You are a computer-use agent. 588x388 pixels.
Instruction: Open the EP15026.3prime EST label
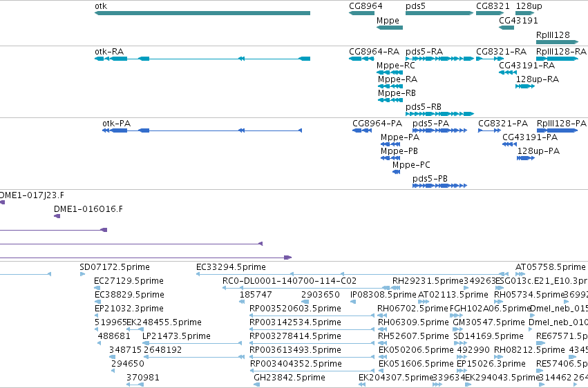click(x=491, y=364)
